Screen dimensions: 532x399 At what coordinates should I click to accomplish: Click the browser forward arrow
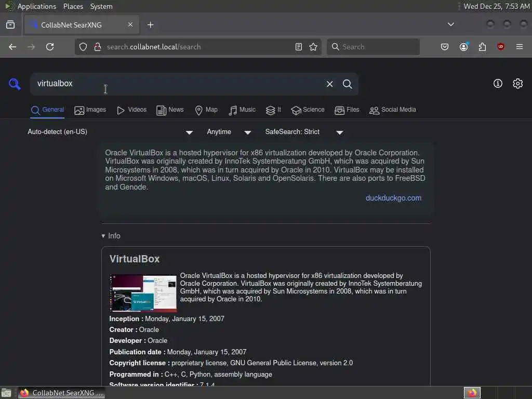point(31,47)
